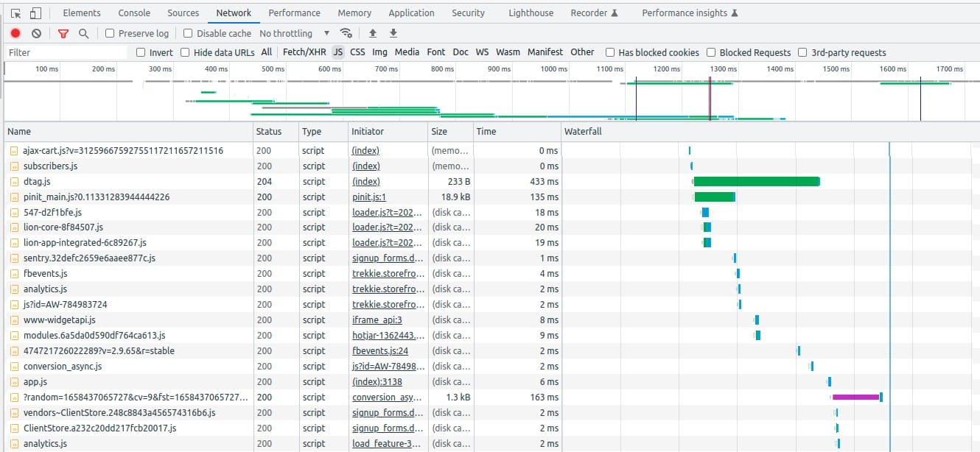Select the Other type filter

582,52
